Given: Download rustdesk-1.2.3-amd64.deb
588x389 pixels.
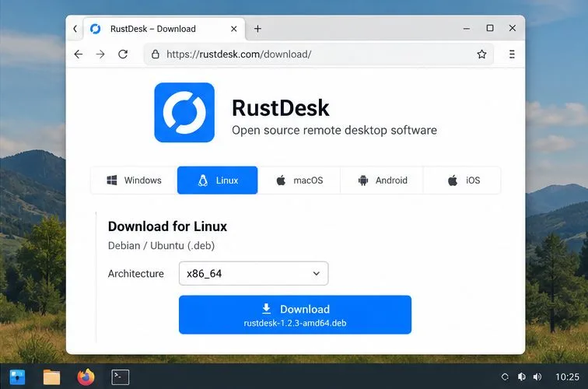Looking at the screenshot, I should click(295, 315).
